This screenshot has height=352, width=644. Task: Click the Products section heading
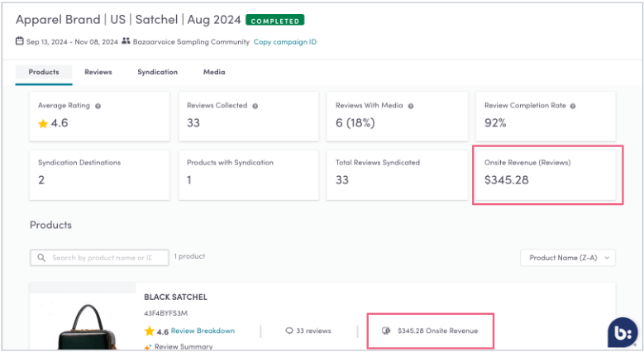[50, 225]
